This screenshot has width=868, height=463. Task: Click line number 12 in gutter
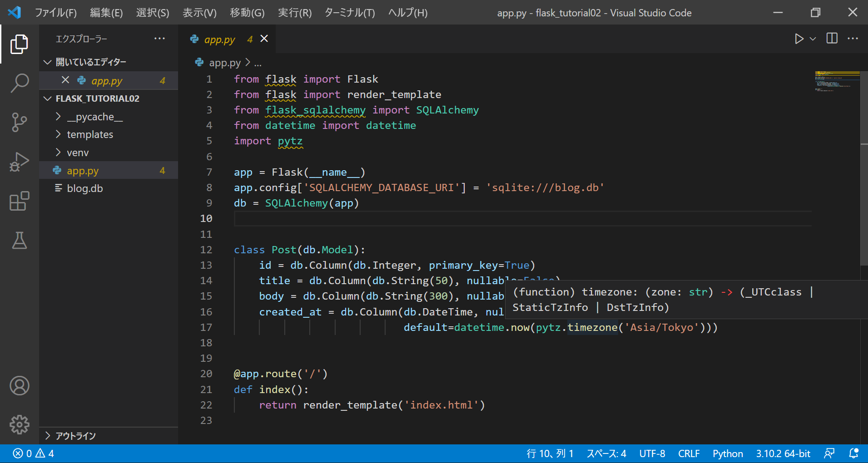click(206, 250)
